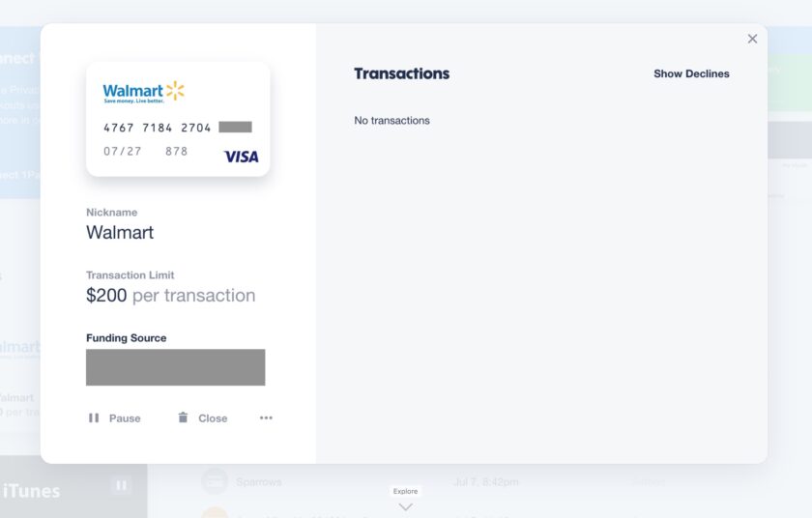
Task: Copy the CVV code 878
Action: click(177, 151)
